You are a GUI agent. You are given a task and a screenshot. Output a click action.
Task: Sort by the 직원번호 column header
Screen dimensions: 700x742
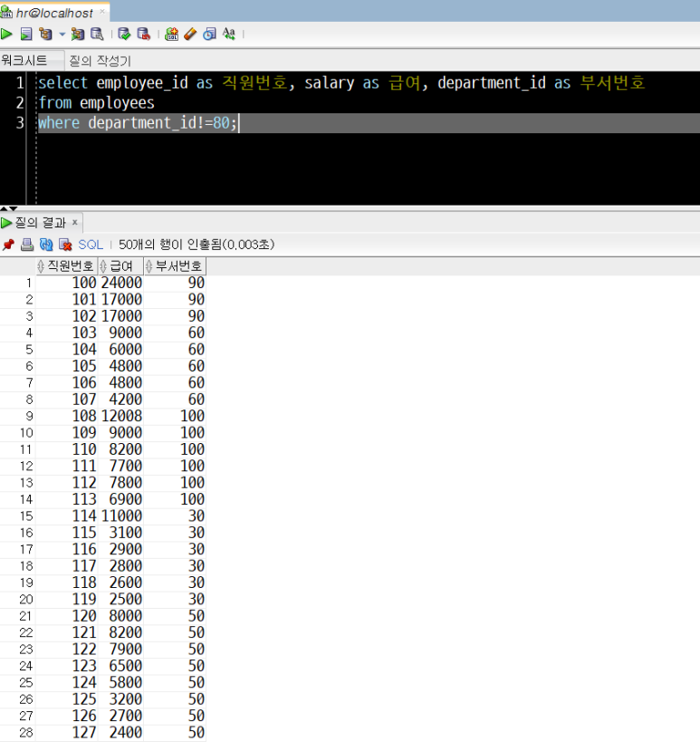click(x=66, y=266)
